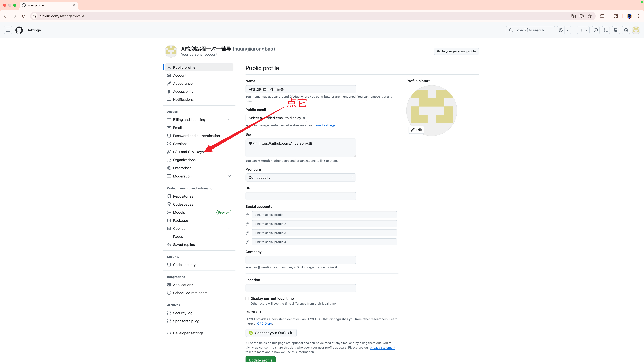Click into the Bio text area
The width and height of the screenshot is (644, 362).
click(x=301, y=148)
